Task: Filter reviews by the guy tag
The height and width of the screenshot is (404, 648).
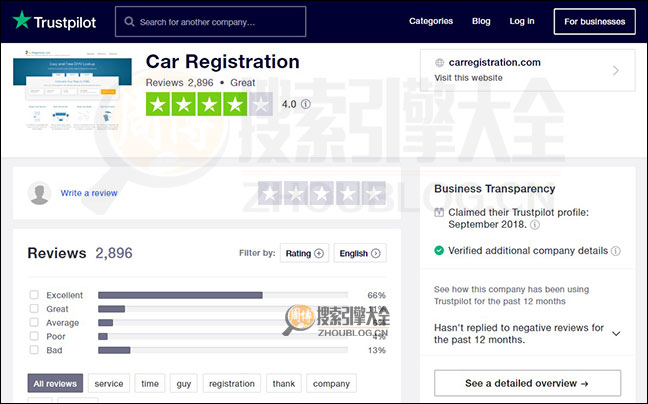Action: pyautogui.click(x=184, y=383)
